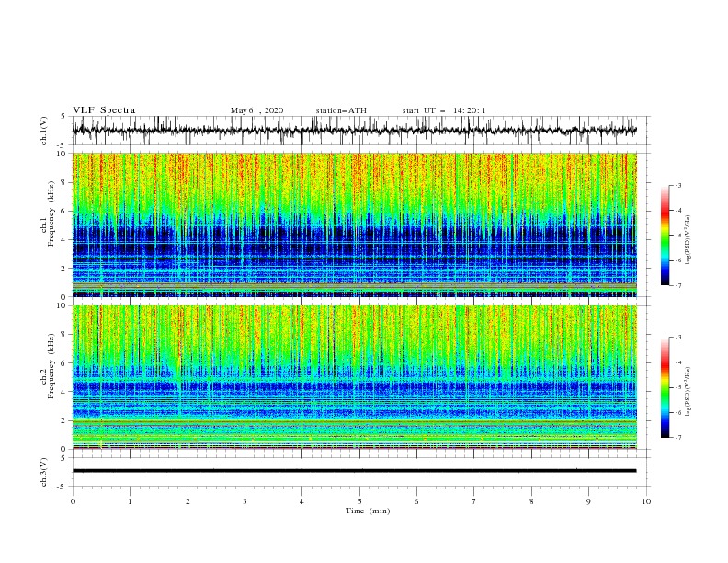
Task: Click the ch.2 PSD color bar
Action: click(665, 387)
